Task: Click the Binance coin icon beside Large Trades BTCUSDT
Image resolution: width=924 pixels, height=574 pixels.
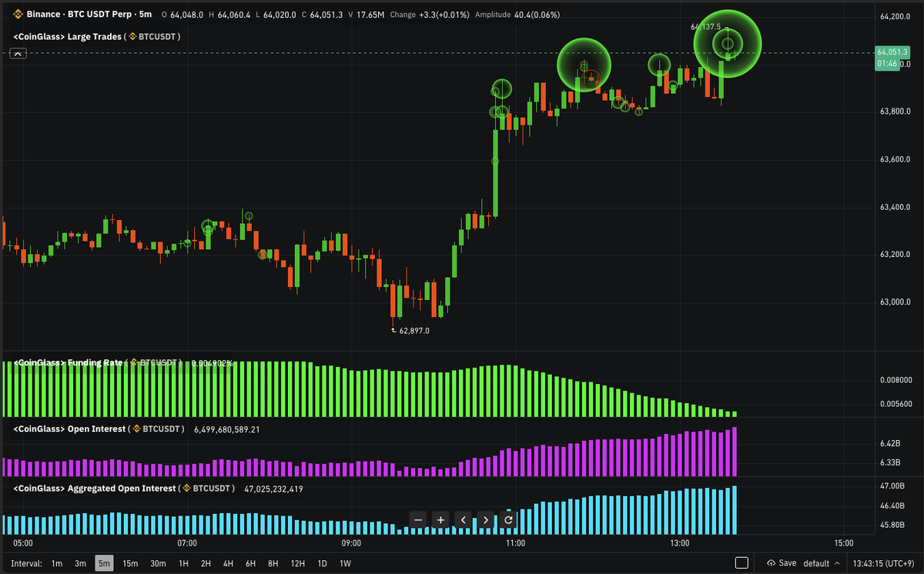Action: [x=132, y=36]
